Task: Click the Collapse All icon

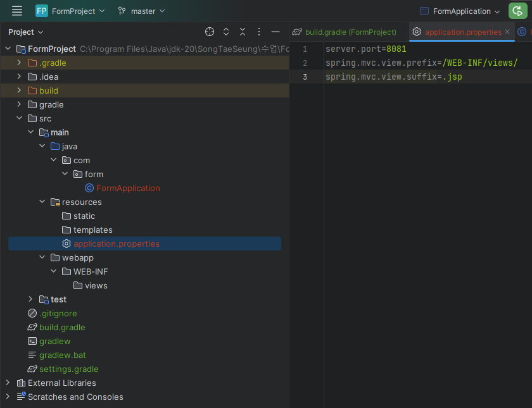Action: [x=243, y=32]
